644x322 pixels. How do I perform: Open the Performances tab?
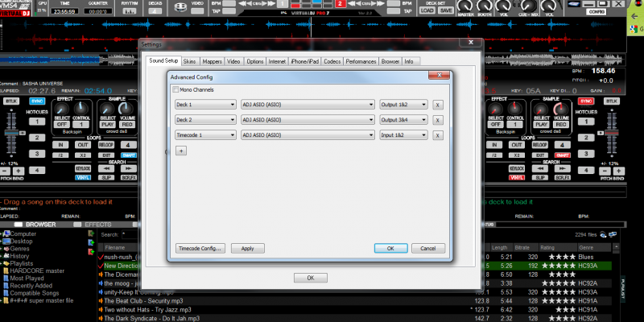pos(361,61)
